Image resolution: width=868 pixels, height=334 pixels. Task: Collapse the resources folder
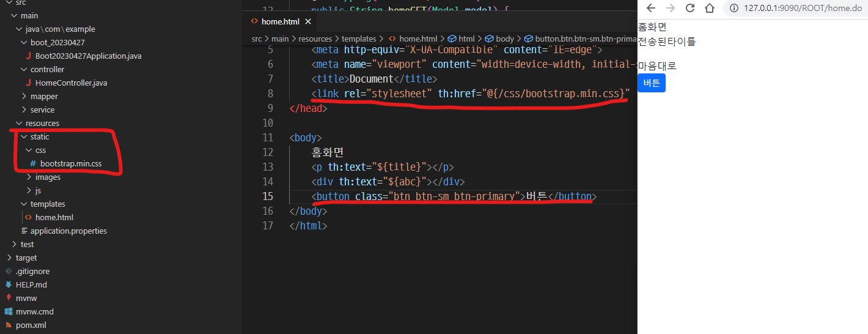(x=18, y=123)
